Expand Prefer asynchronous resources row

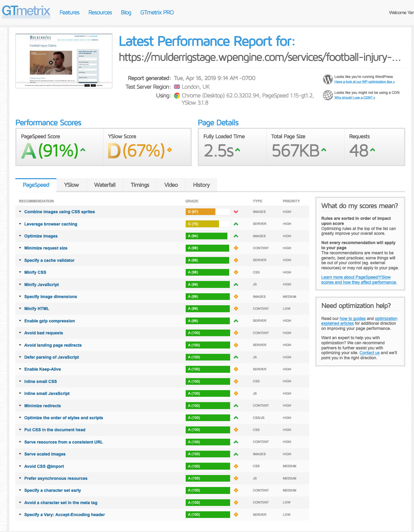(20, 478)
